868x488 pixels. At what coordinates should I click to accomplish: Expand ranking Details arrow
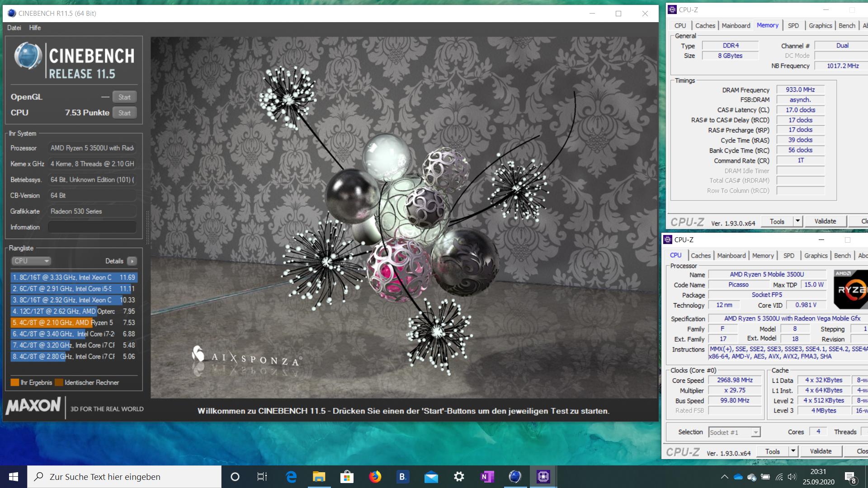coord(132,261)
